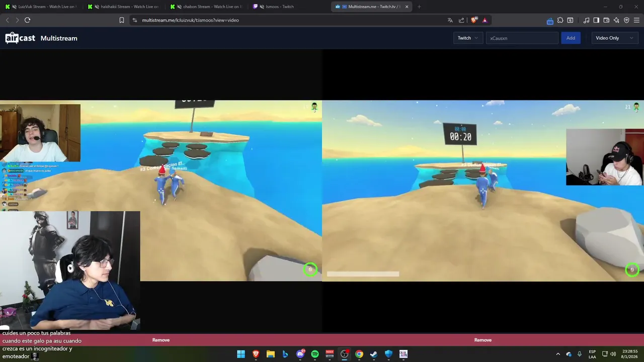Screen dimensions: 644x362
Task: Switch to the hakihakii Stream tab
Action: 123,7
